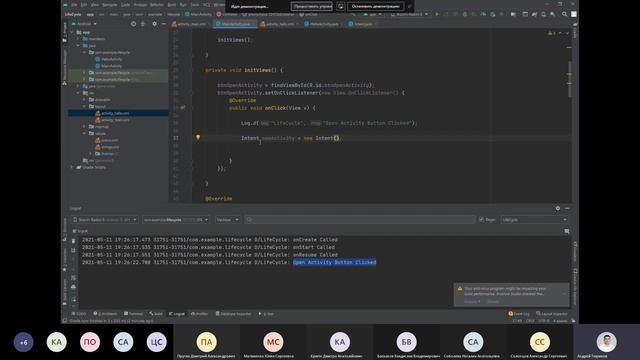The width and height of the screenshot is (640, 360).
Task: Collapse the values folder in project tree
Action: coord(84,133)
